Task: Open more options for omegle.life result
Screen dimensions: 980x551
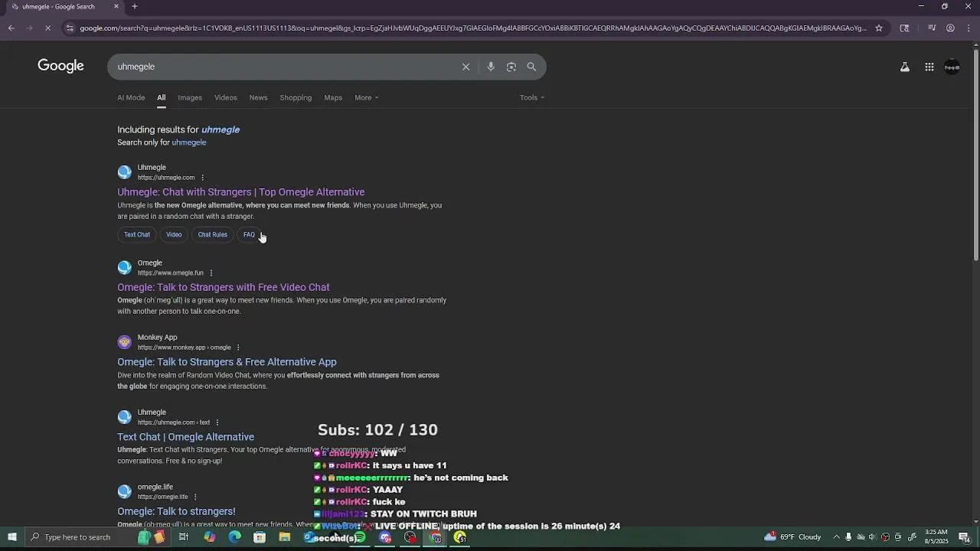Action: (x=195, y=497)
